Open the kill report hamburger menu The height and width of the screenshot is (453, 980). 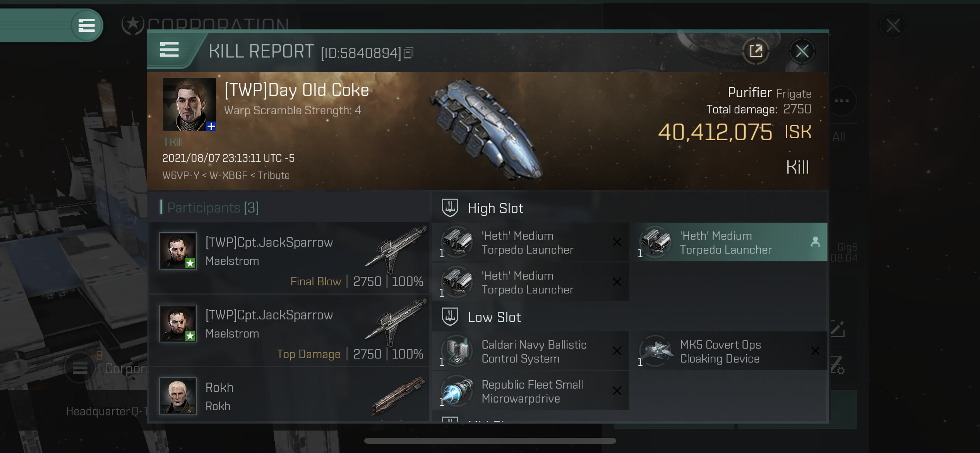tap(169, 50)
